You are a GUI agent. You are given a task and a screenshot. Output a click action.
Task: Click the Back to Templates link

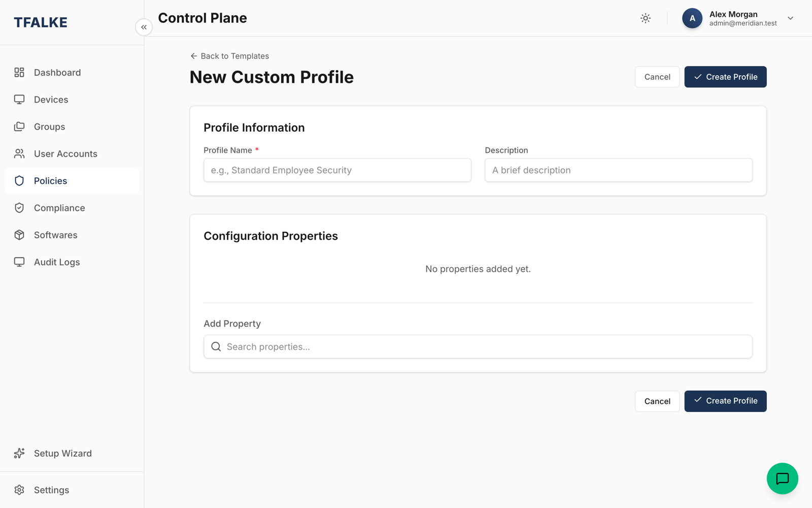(x=229, y=56)
